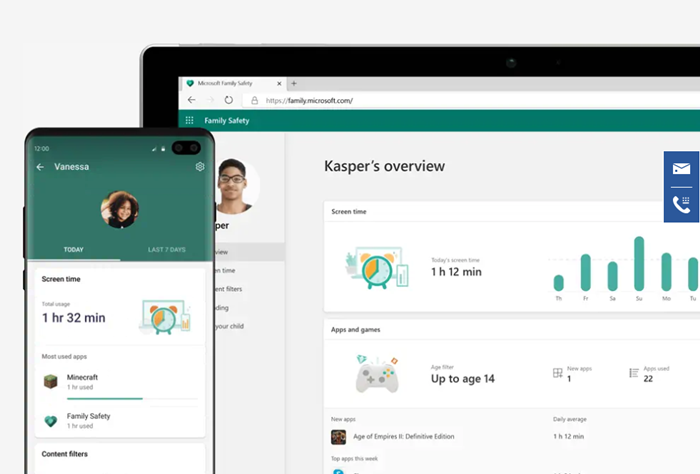The width and height of the screenshot is (700, 474).
Task: Click Kasper's profile photo in the sidebar
Action: tap(234, 186)
